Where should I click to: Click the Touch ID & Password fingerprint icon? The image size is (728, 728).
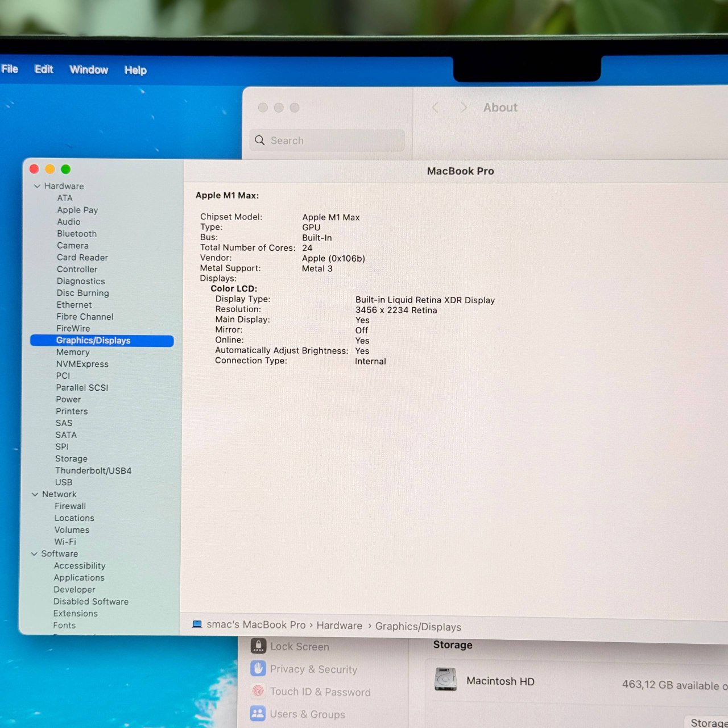(259, 692)
